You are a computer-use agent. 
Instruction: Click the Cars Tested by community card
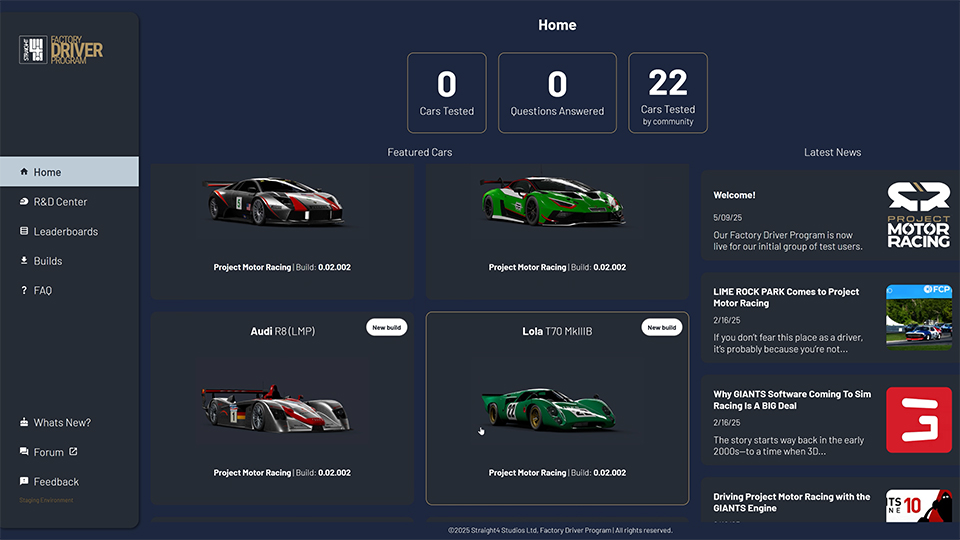click(668, 92)
